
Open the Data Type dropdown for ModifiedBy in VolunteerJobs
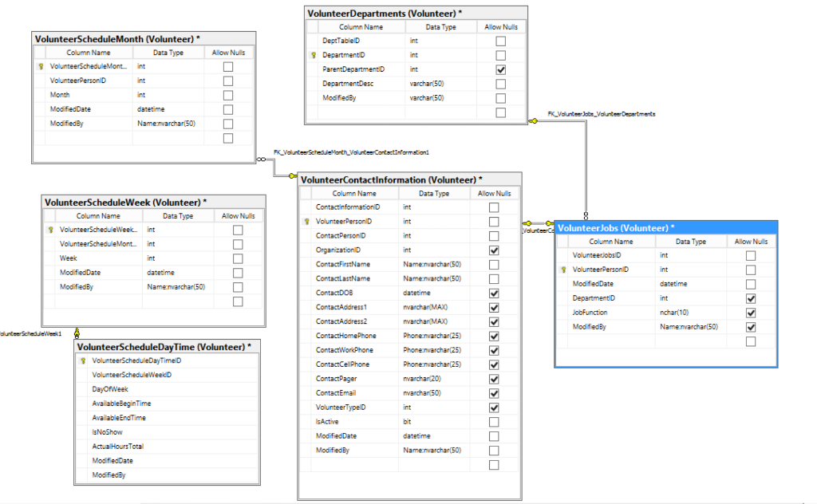point(688,326)
